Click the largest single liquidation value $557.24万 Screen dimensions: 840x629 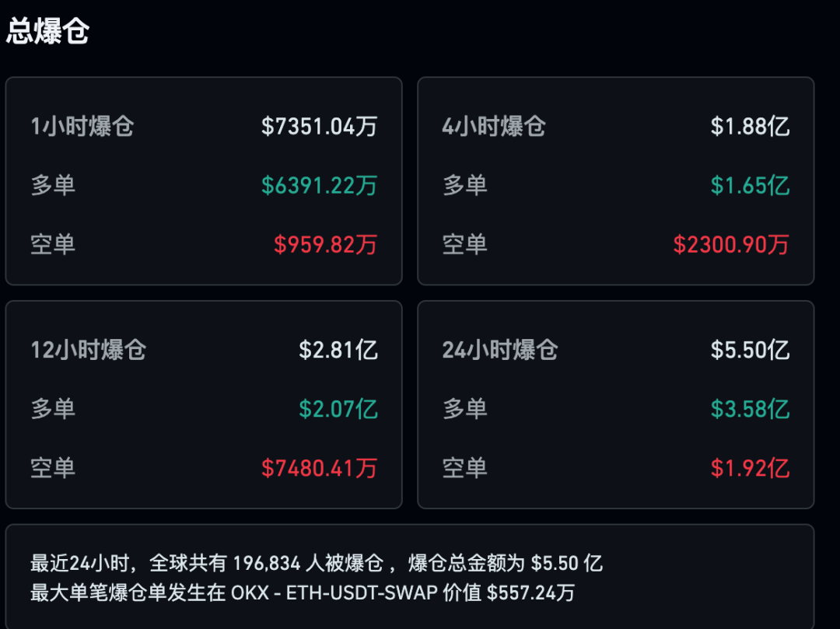[530, 592]
